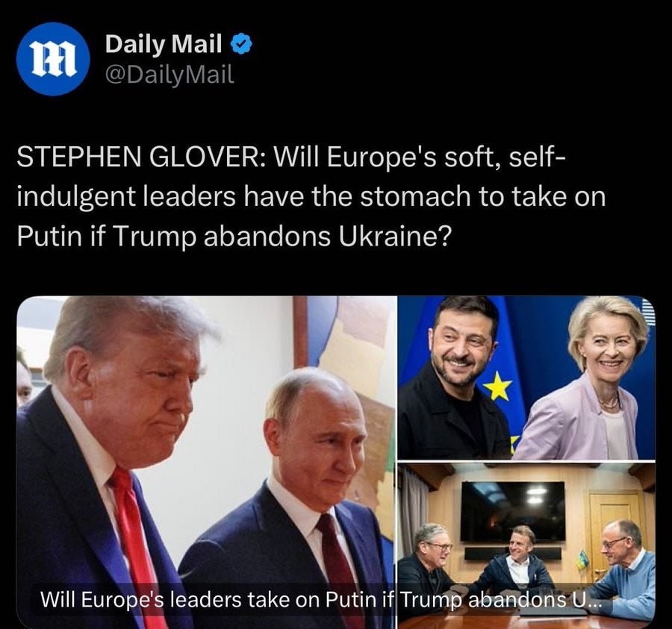Open the meeting room photo with three men
This screenshot has width=672, height=629.
526,545
